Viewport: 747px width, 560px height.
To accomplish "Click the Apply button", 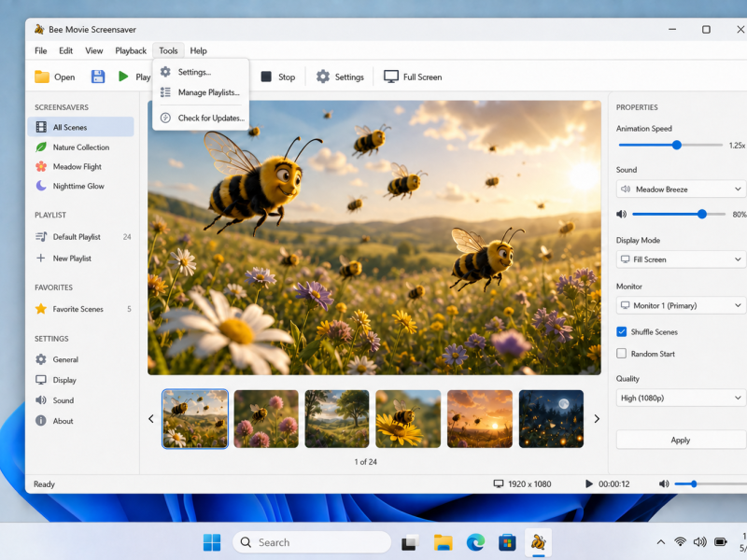I will pos(681,440).
